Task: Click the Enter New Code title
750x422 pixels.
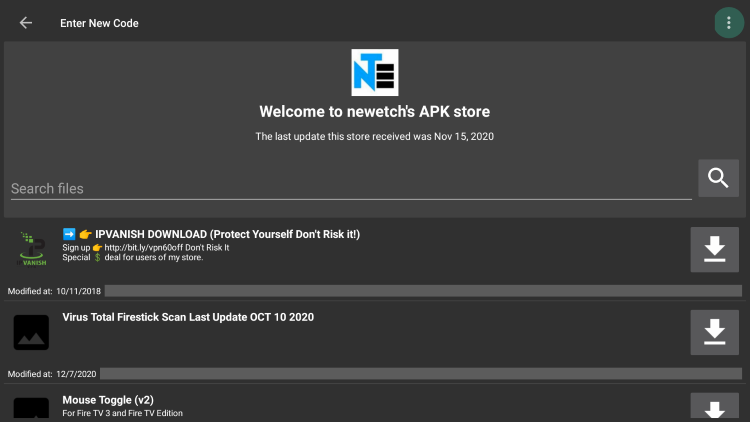Action: [x=99, y=23]
